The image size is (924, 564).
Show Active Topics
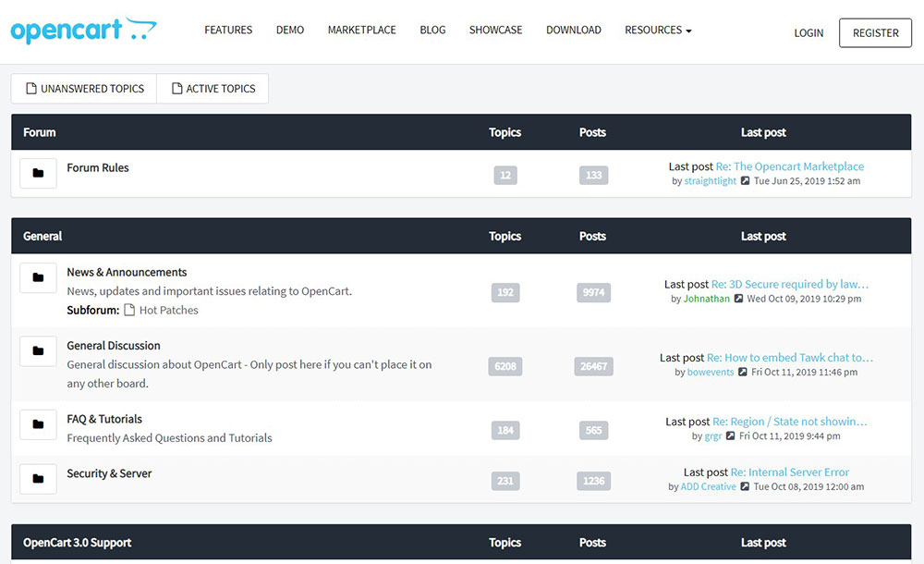click(213, 89)
